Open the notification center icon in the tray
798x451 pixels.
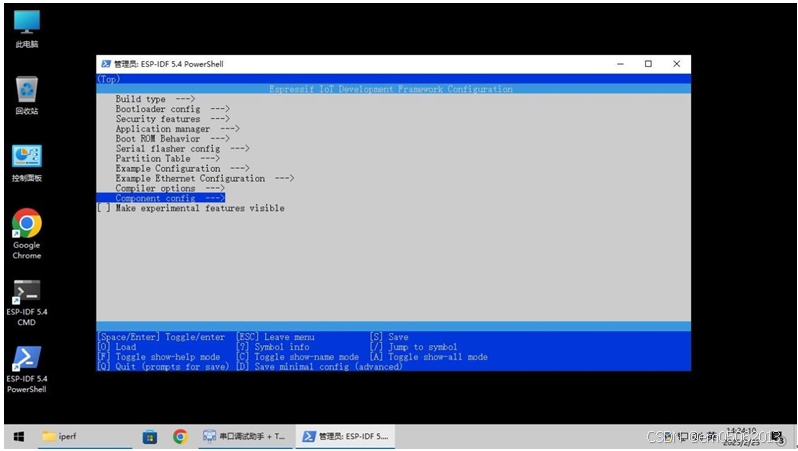[x=777, y=437]
